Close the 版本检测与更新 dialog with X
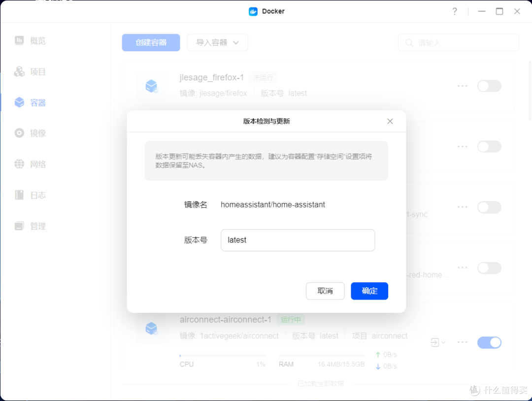 point(390,121)
